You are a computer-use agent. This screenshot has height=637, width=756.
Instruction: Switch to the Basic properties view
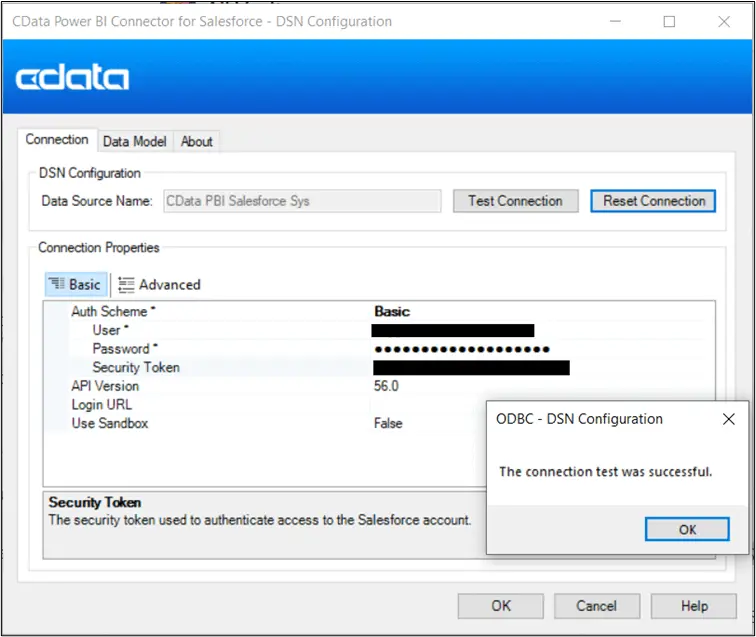coord(74,285)
